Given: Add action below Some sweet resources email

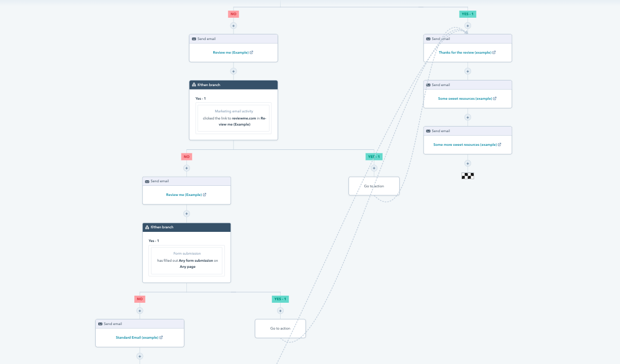Looking at the screenshot, I should click(468, 117).
